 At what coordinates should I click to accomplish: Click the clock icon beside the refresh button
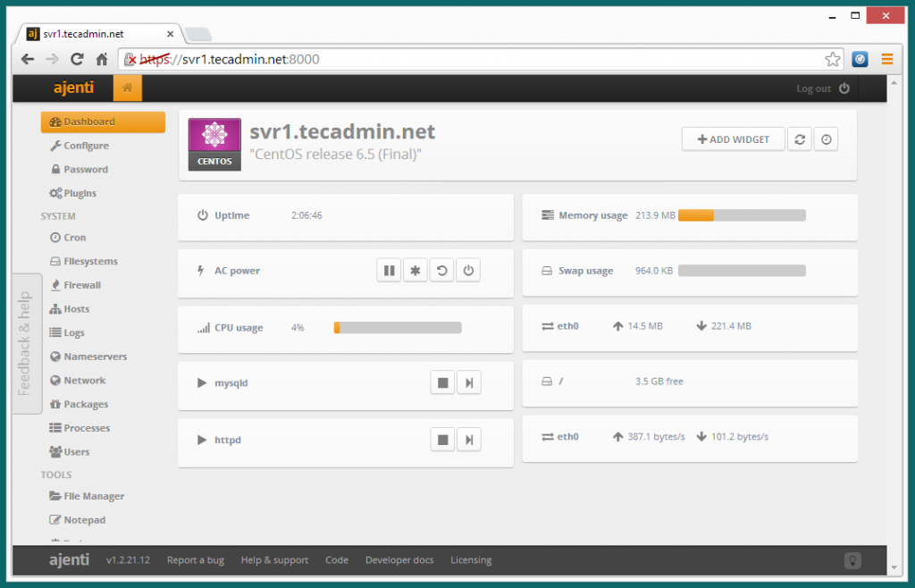(827, 139)
